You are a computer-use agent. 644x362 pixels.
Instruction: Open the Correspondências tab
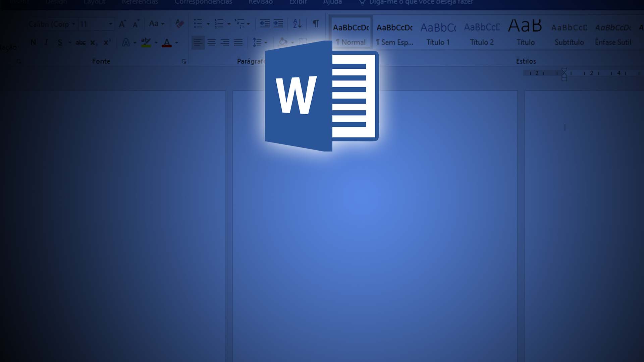click(203, 2)
